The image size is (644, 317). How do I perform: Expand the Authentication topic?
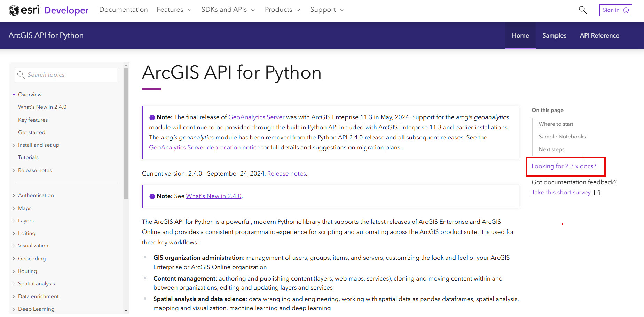point(14,195)
